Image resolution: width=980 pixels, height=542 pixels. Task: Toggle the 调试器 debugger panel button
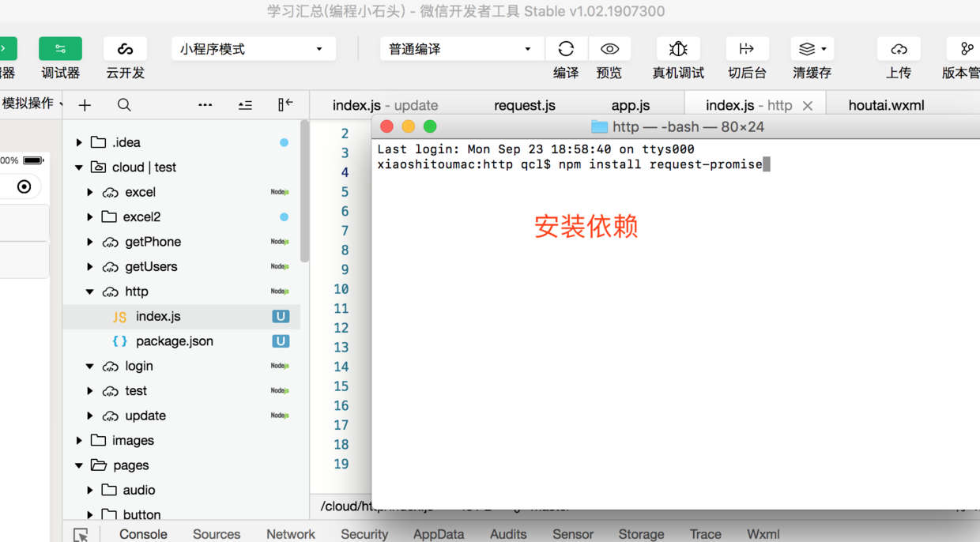[60, 49]
